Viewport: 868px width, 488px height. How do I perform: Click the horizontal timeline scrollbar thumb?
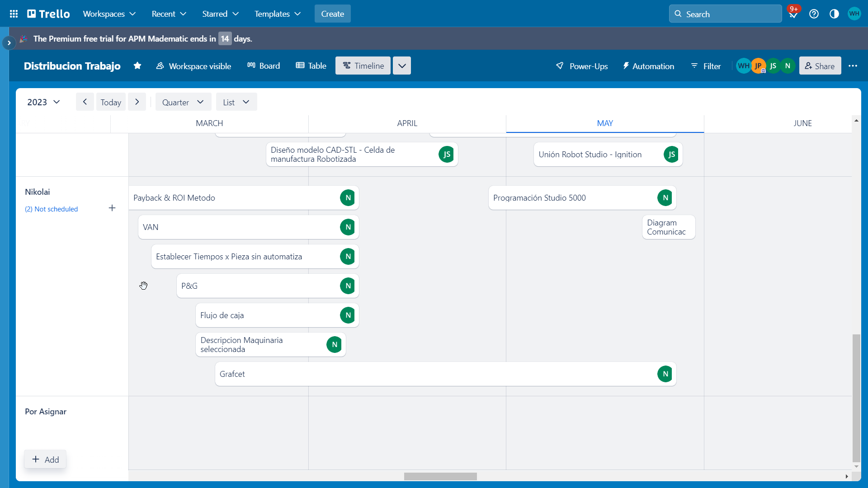(x=440, y=477)
